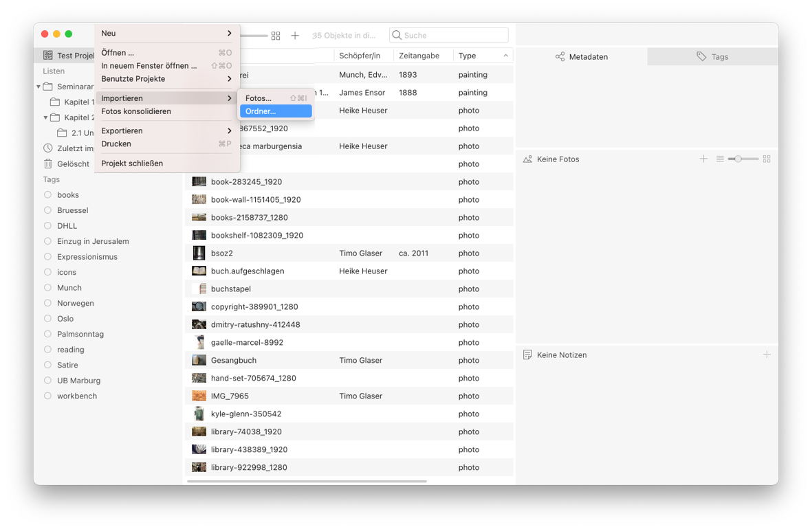Switch object list to grid view
Image resolution: width=812 pixels, height=529 pixels.
276,36
